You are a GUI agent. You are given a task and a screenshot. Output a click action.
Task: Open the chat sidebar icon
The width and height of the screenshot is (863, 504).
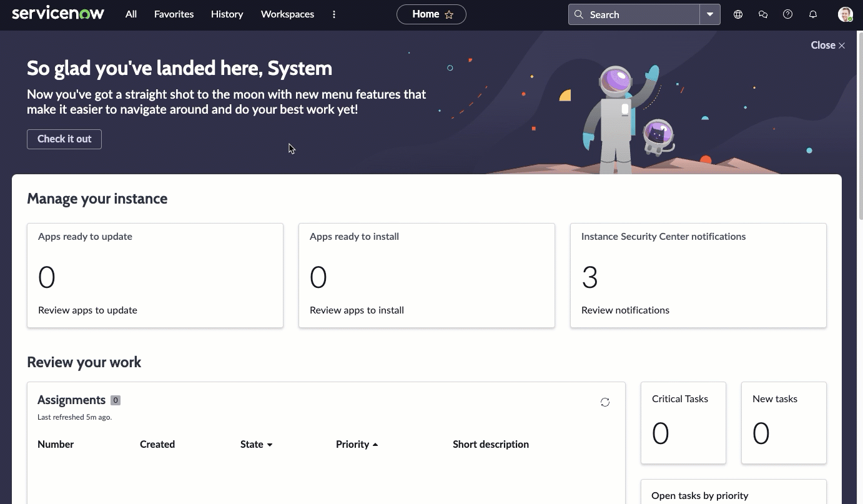click(x=763, y=14)
